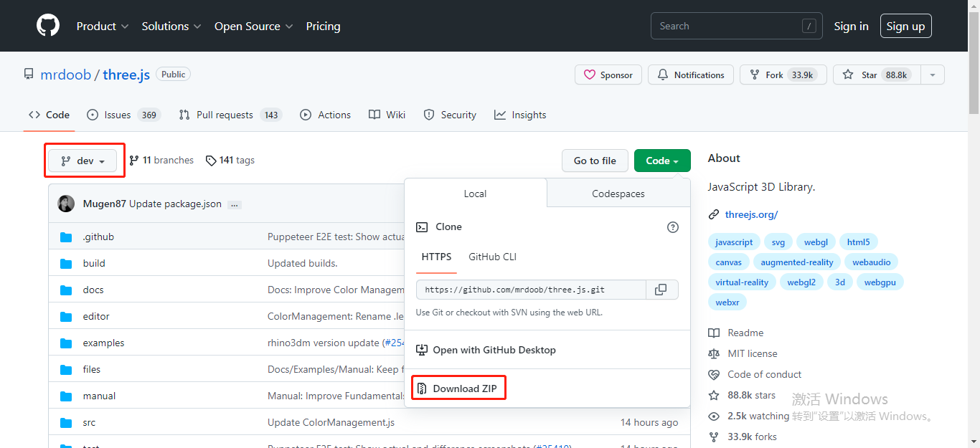980x448 pixels.
Task: Click the GitHub octocat logo
Action: (48, 26)
